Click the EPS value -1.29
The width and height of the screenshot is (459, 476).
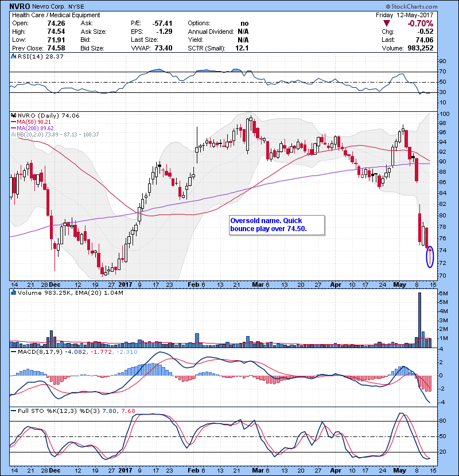[164, 32]
